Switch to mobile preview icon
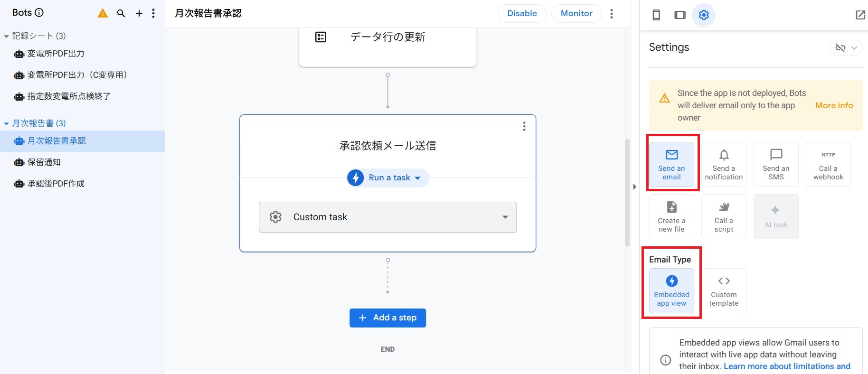 point(656,15)
